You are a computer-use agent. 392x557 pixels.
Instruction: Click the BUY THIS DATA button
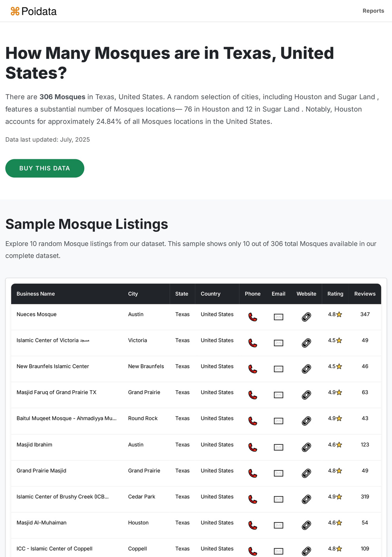pos(45,168)
